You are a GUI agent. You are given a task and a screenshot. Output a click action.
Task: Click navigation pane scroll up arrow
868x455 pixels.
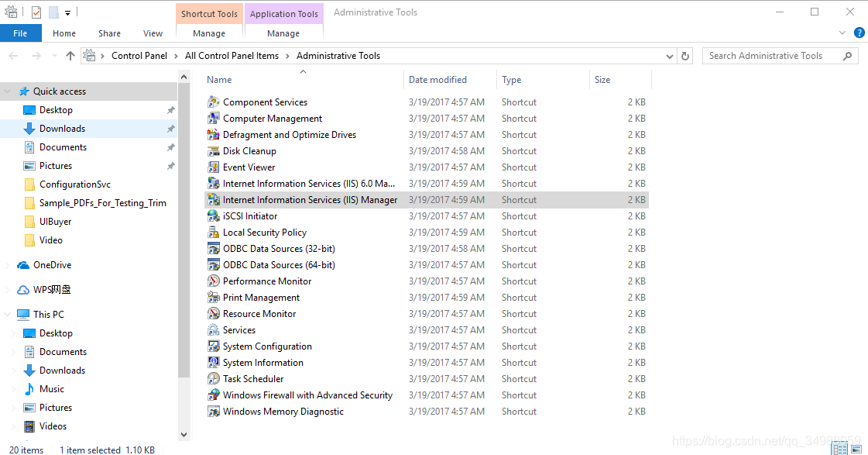coord(184,77)
